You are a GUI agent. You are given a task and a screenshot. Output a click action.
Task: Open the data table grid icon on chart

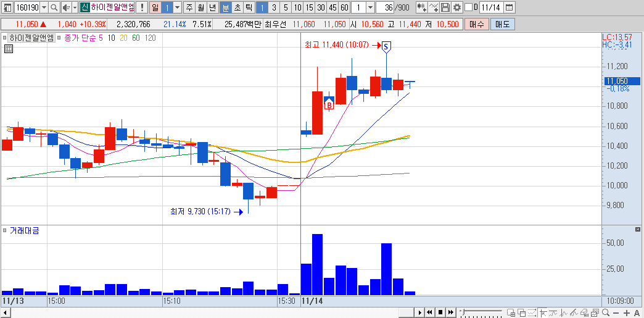(9, 49)
